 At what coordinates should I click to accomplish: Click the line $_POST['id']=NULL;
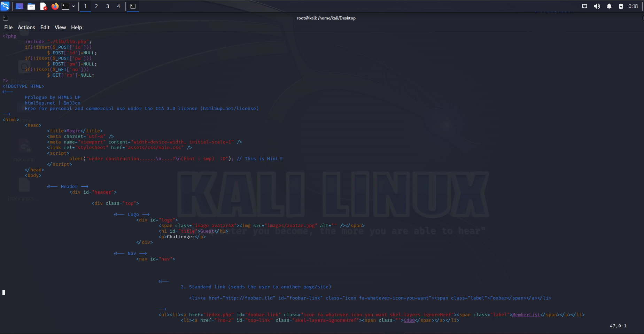72,53
